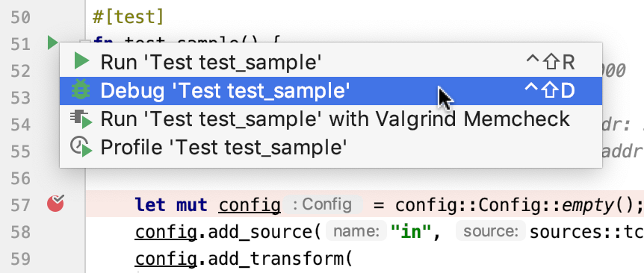
Task: Click the underlined config variable on line 57
Action: (x=249, y=205)
